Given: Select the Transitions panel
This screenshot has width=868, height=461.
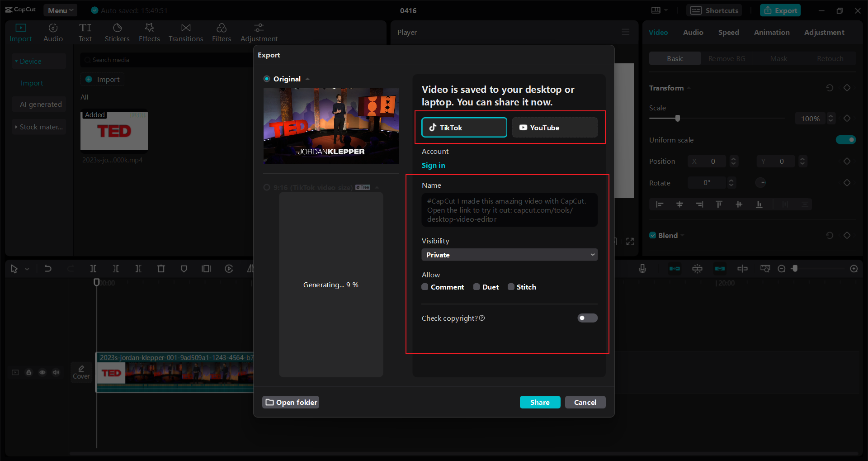Looking at the screenshot, I should (x=185, y=32).
